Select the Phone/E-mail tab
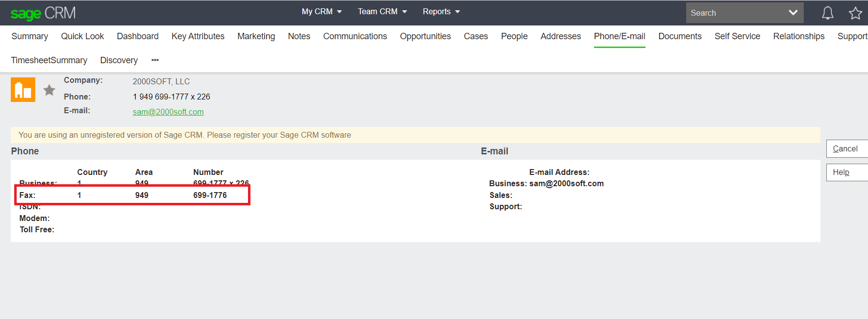 point(620,36)
